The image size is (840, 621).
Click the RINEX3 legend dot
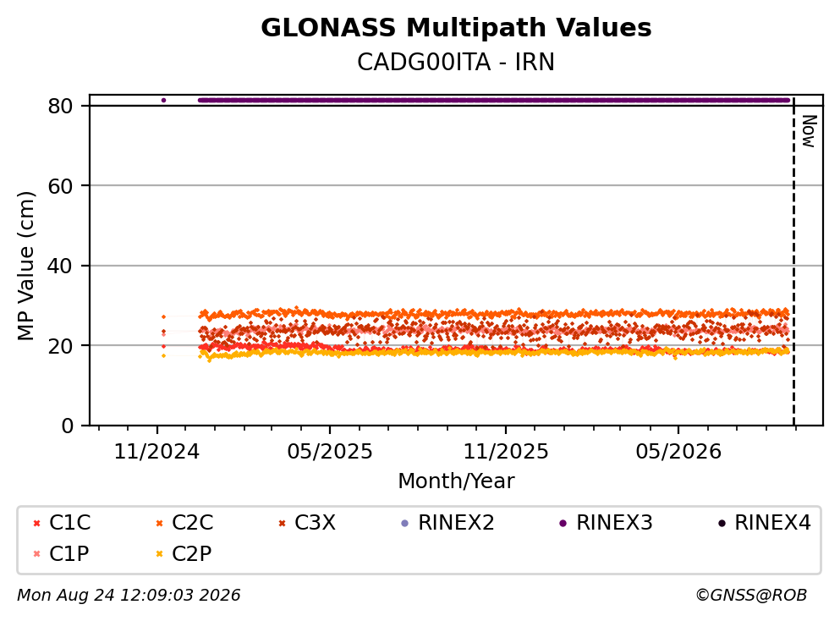(x=563, y=524)
